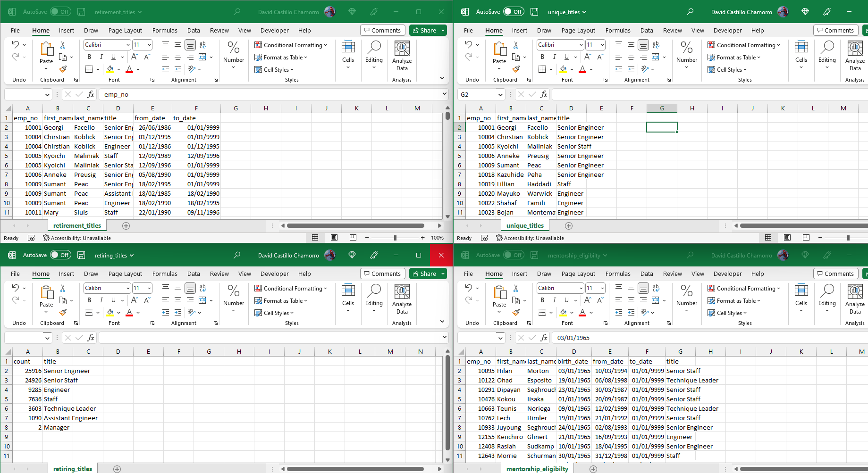Toggle AutoSave in retirement_titles window
The width and height of the screenshot is (868, 473).
[x=61, y=12]
